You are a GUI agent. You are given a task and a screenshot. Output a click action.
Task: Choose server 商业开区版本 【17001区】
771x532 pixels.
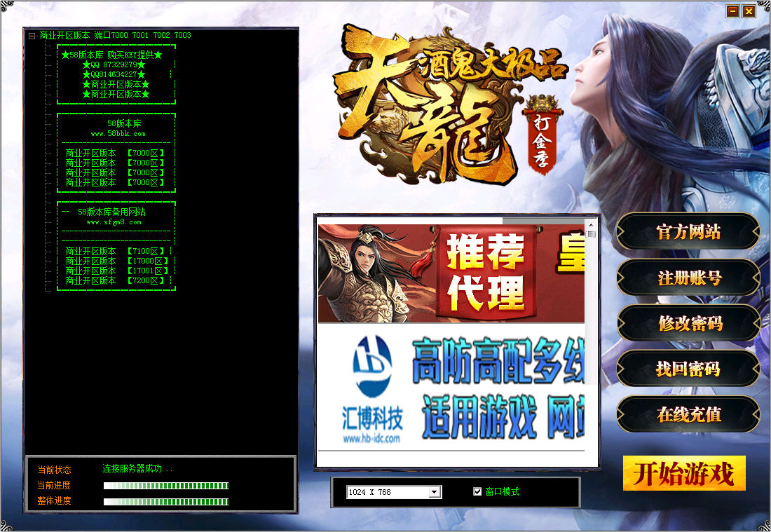click(x=117, y=271)
